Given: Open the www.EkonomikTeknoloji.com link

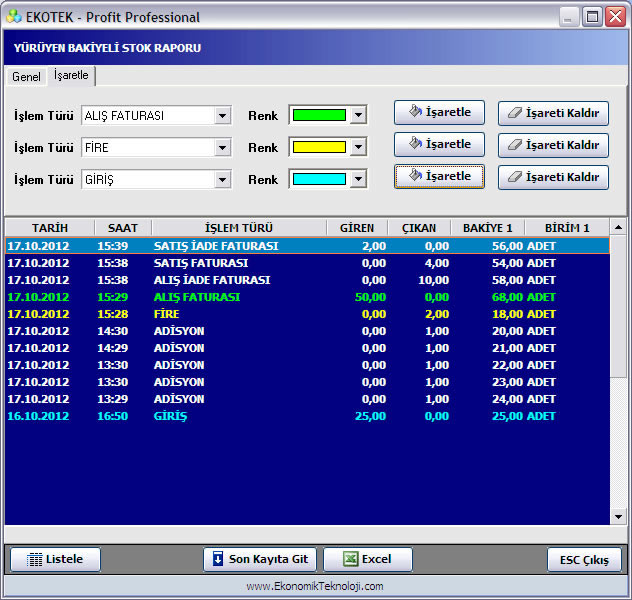Looking at the screenshot, I should point(315,586).
